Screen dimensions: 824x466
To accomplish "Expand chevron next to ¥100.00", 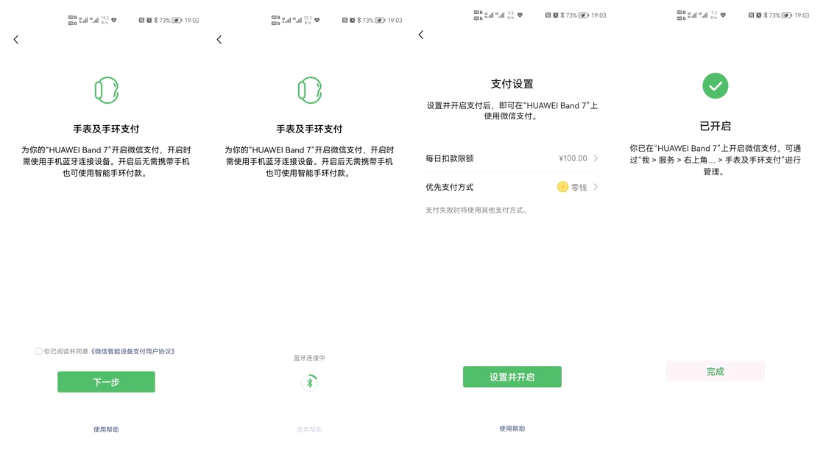I will tap(595, 158).
